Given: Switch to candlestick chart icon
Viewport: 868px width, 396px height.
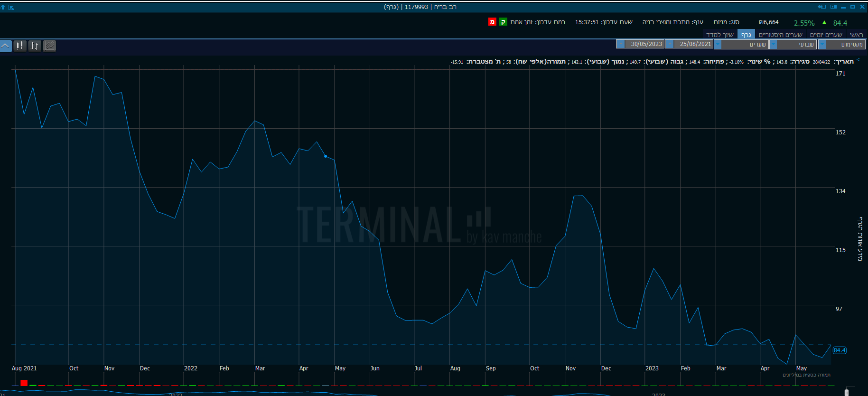Looking at the screenshot, I should (20, 46).
